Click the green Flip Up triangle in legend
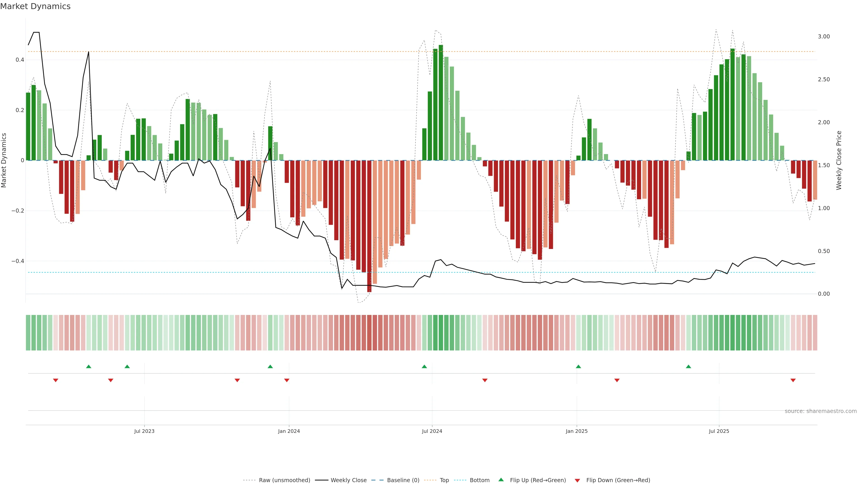Image resolution: width=868 pixels, height=488 pixels. click(501, 480)
